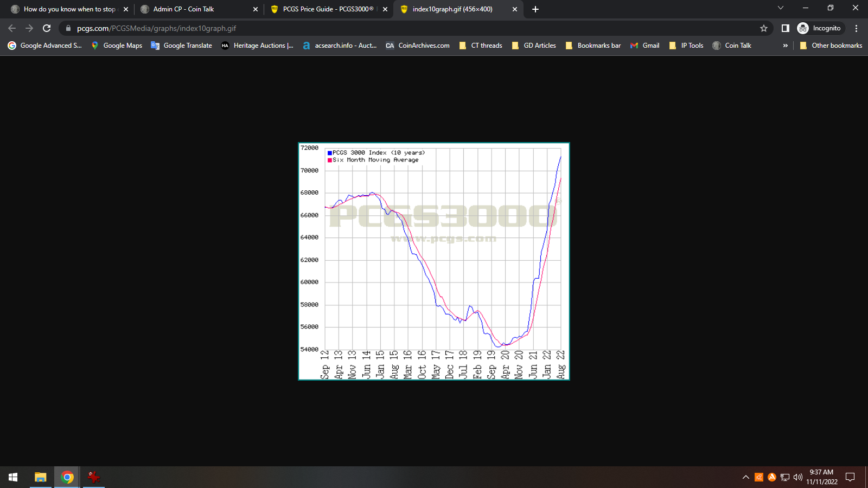Image resolution: width=868 pixels, height=488 pixels.
Task: Open the Avast tray icon
Action: [x=772, y=477]
